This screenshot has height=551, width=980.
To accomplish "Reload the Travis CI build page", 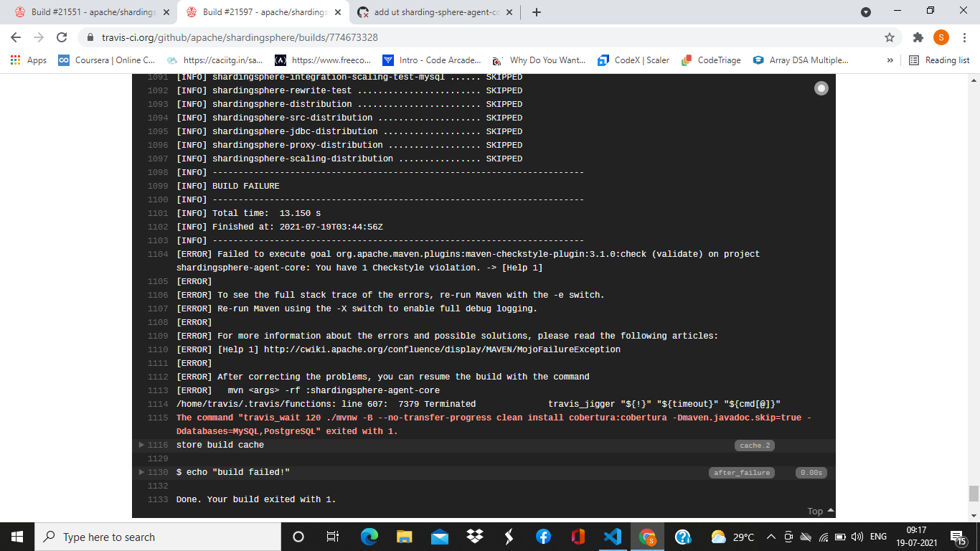I will pos(62,37).
